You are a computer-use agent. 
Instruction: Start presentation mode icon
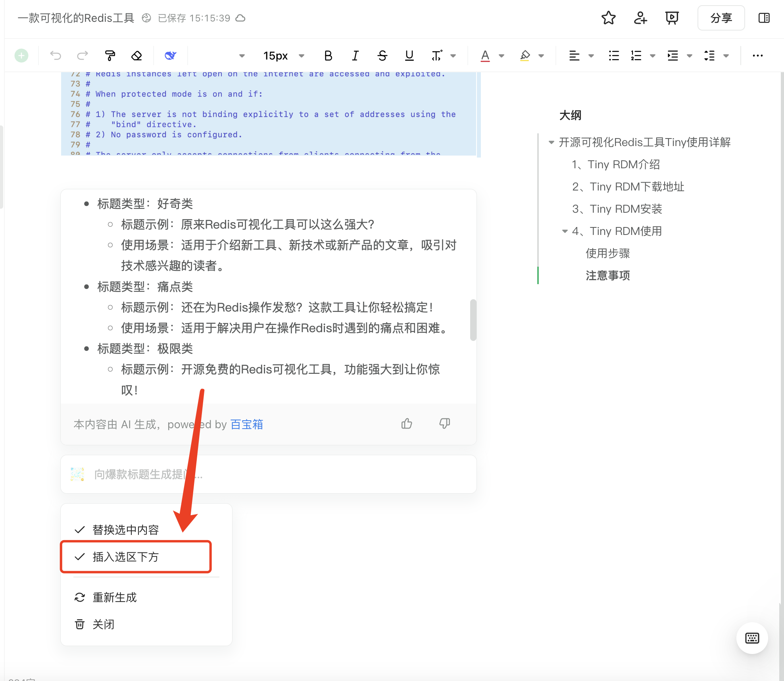[672, 18]
